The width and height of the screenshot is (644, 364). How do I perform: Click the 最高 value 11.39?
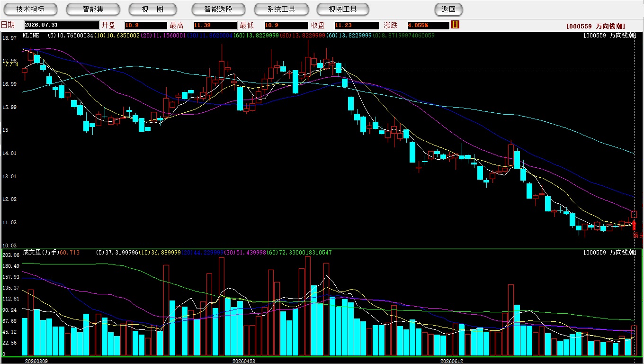point(215,25)
